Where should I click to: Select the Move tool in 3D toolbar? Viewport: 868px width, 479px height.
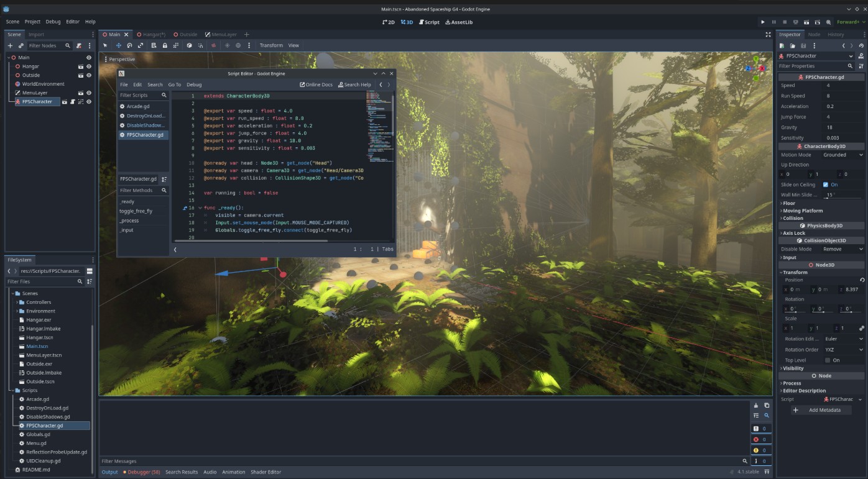tap(118, 45)
